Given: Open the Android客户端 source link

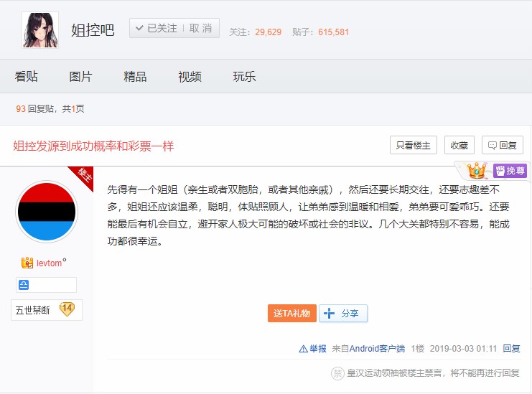Looking at the screenshot, I should coord(377,349).
